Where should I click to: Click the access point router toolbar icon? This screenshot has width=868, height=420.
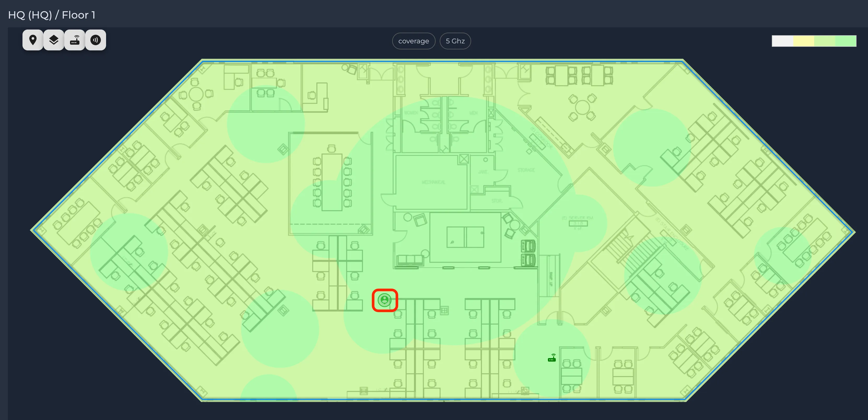74,40
